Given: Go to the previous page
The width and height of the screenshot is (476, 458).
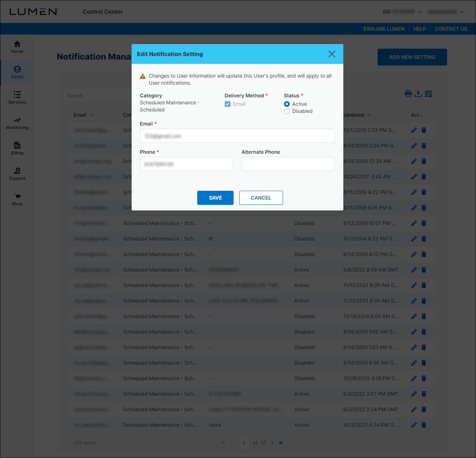Looking at the screenshot, I should (231, 443).
